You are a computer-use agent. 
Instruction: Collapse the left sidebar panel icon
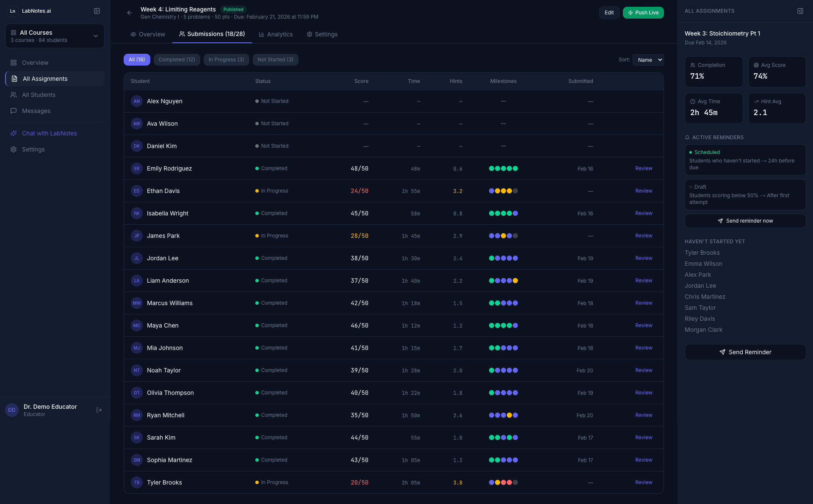[97, 11]
